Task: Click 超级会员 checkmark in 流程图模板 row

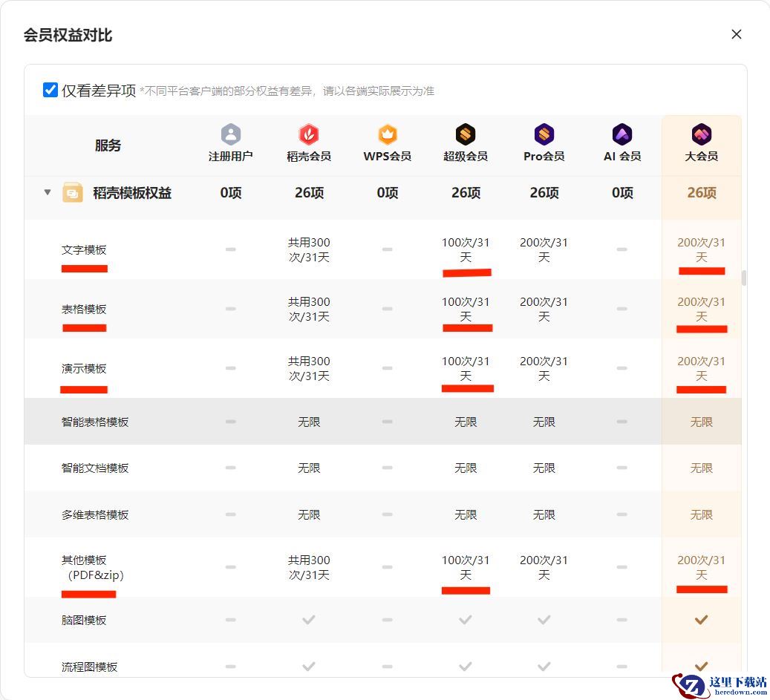Action: click(x=466, y=667)
